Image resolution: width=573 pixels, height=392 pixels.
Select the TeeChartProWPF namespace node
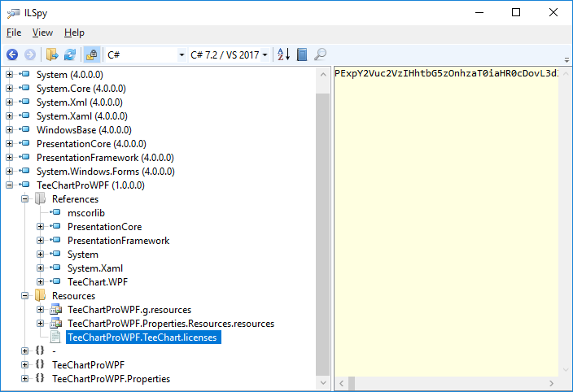point(88,365)
